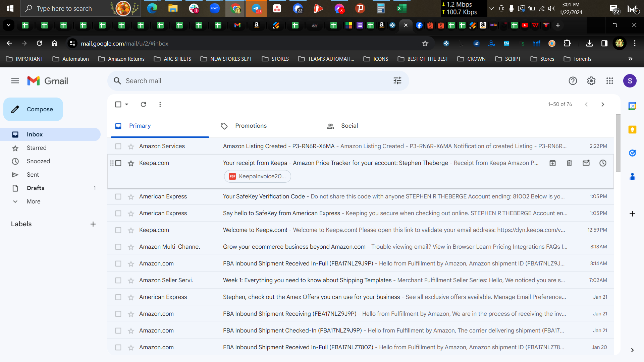Screen dimensions: 644x362
Task: Tick the checkbox for Keepa receipt email
Action: point(118,163)
